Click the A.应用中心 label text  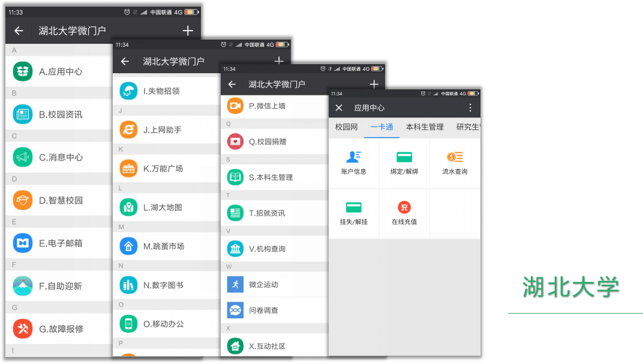61,72
